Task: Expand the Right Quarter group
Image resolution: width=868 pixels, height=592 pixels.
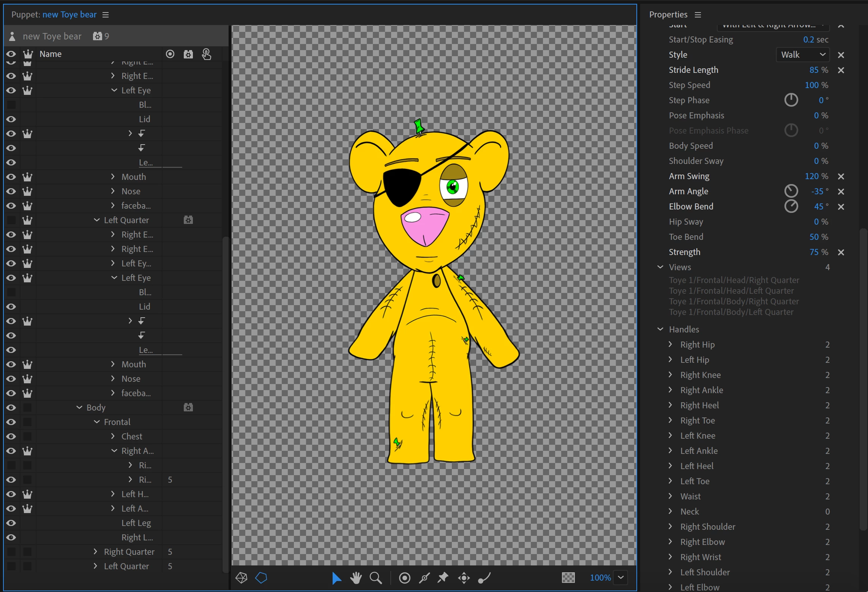Action: click(x=95, y=552)
